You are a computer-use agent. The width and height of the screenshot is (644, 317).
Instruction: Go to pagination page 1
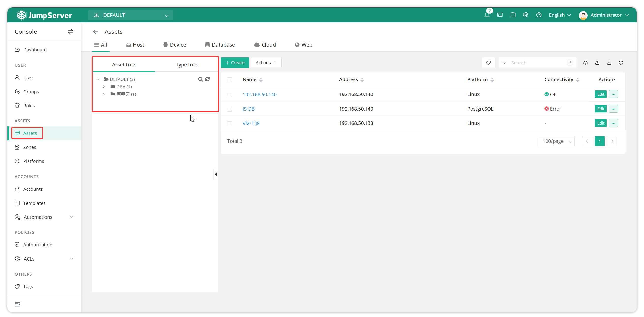point(599,141)
